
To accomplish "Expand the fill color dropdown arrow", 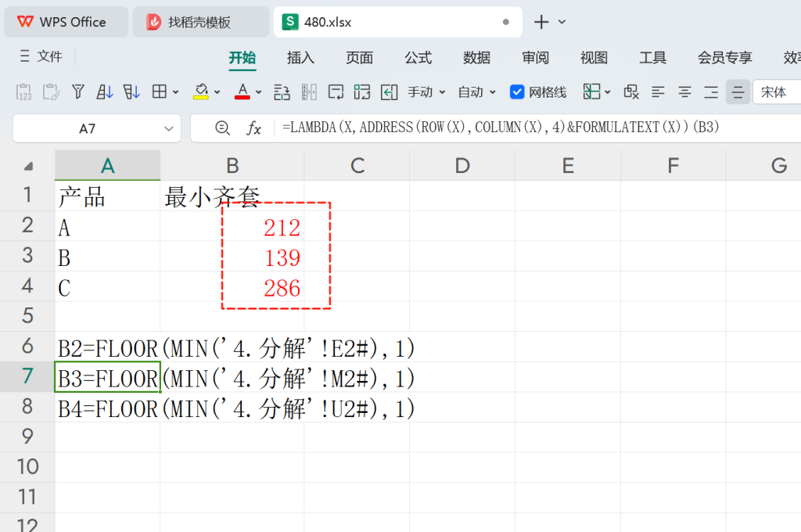I will (x=217, y=92).
